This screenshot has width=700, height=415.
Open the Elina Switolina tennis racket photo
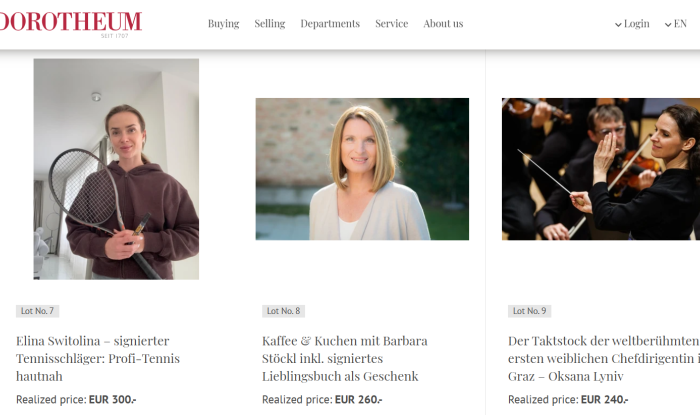[x=116, y=169]
